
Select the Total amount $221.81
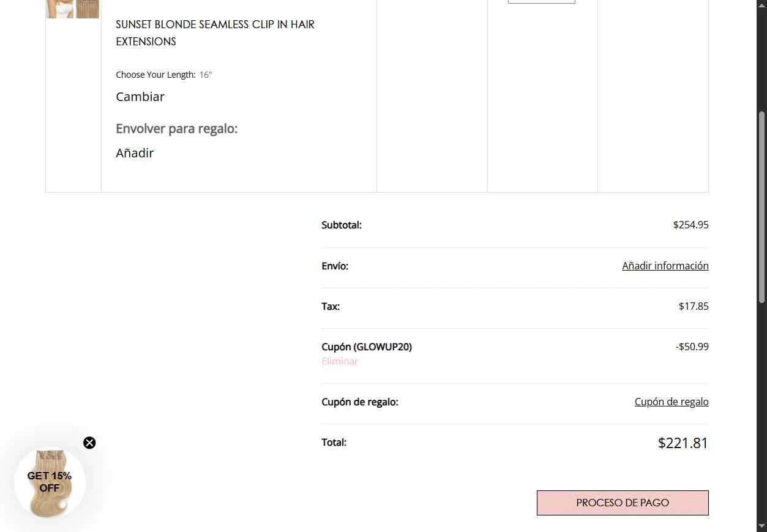click(683, 443)
